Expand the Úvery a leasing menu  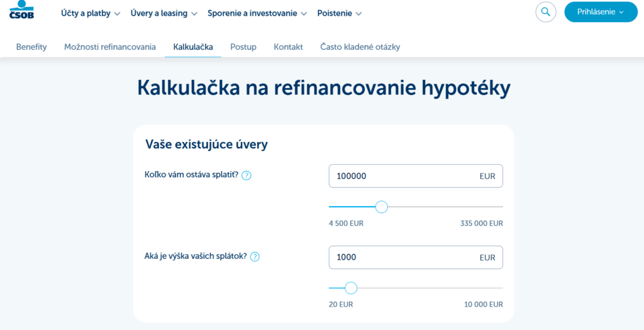[x=164, y=13]
